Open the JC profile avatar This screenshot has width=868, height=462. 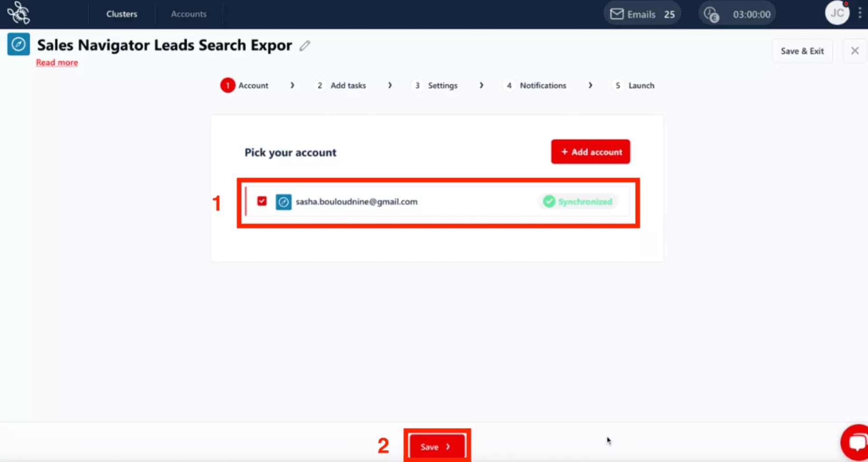point(838,13)
